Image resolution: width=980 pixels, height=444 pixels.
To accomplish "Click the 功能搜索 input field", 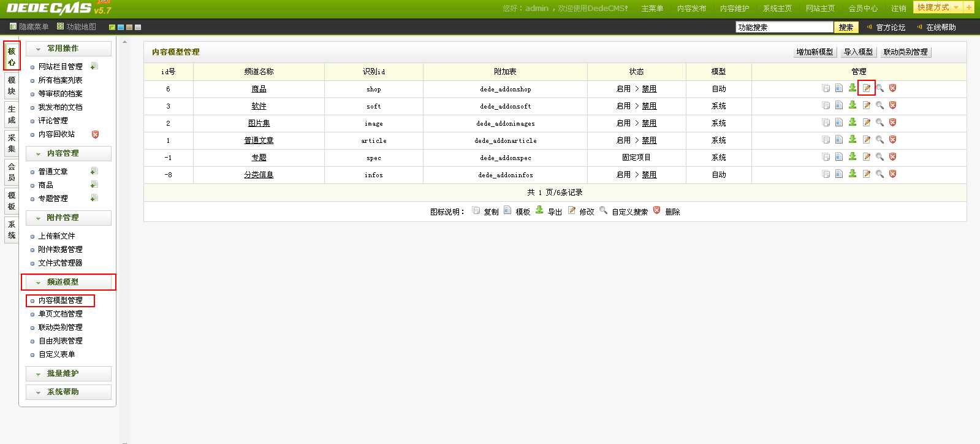I will click(784, 27).
